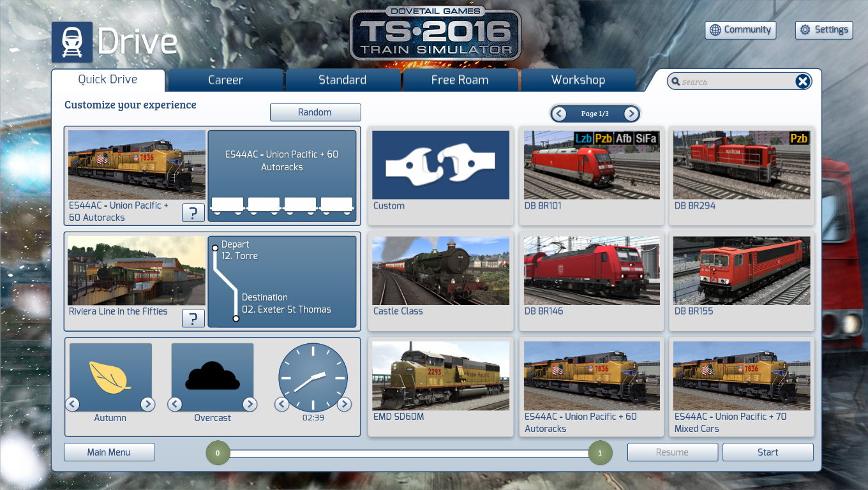
Task: Open the Free Roam tab
Action: 460,80
